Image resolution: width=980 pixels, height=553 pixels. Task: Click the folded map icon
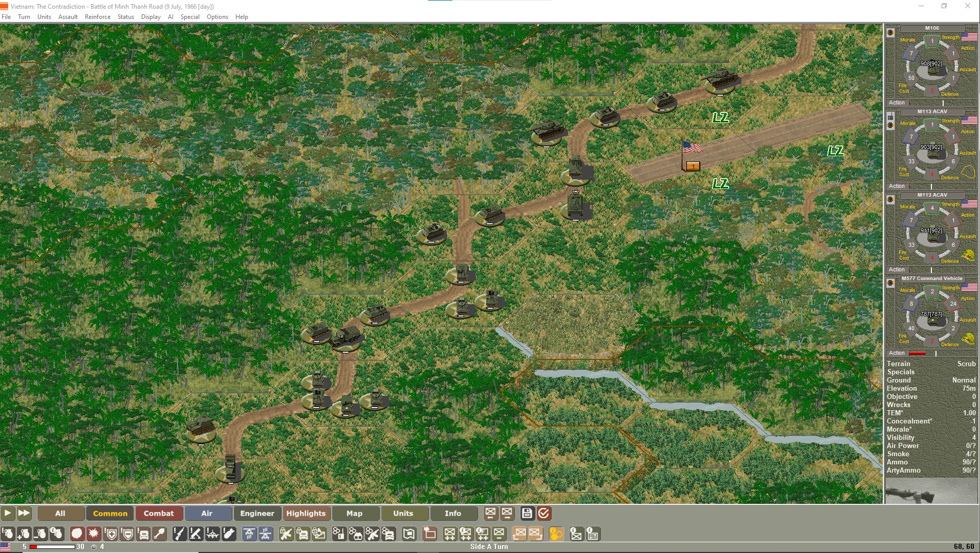click(x=409, y=534)
